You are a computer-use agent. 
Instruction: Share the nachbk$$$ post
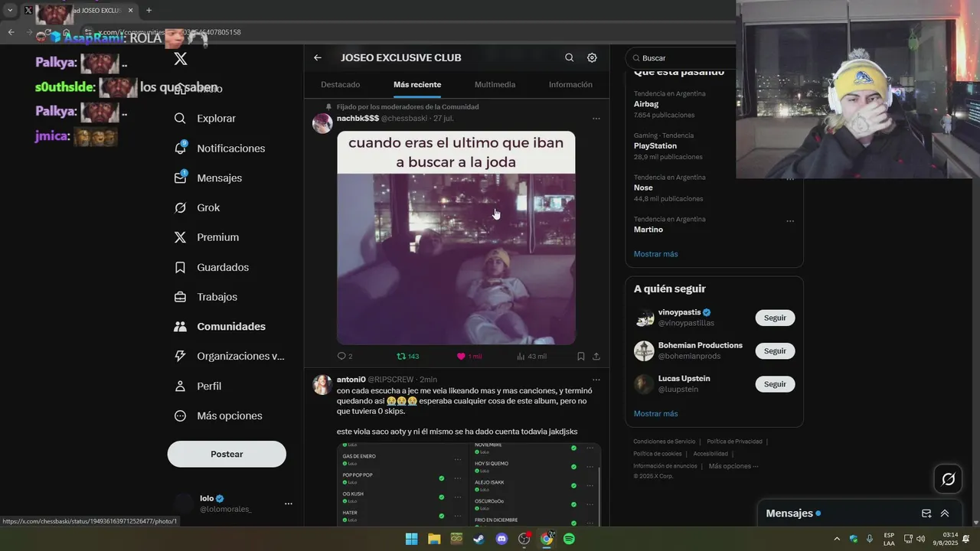[596, 357]
